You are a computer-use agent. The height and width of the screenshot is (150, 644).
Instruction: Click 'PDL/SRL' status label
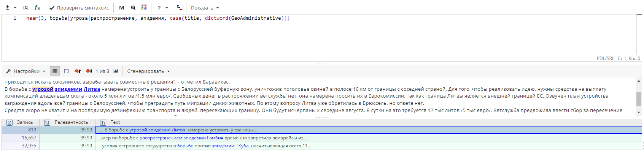pos(605,58)
